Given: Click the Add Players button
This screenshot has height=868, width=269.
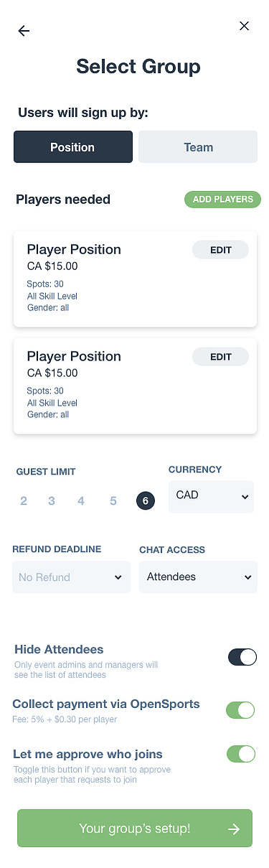Looking at the screenshot, I should [222, 200].
